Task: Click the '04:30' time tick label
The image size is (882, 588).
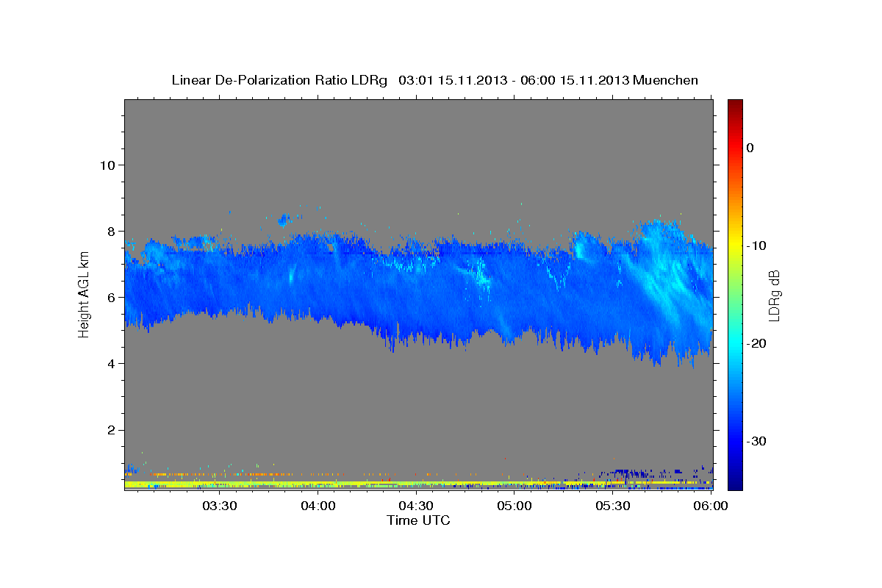Action: coord(416,506)
